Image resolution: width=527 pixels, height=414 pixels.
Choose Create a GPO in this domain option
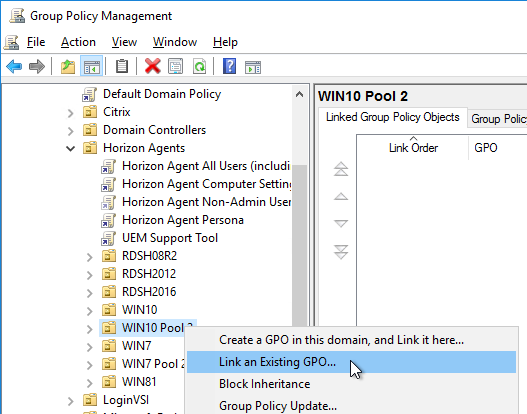coord(351,340)
